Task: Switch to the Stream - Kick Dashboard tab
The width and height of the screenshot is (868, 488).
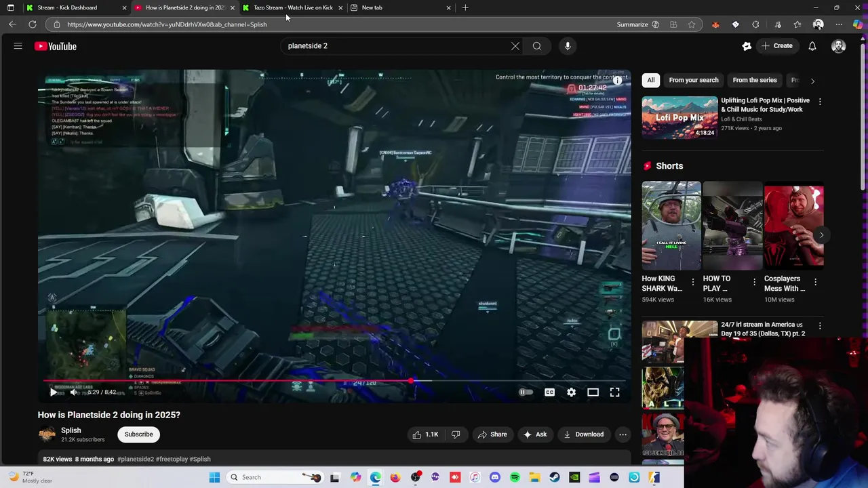Action: pyautogui.click(x=77, y=7)
